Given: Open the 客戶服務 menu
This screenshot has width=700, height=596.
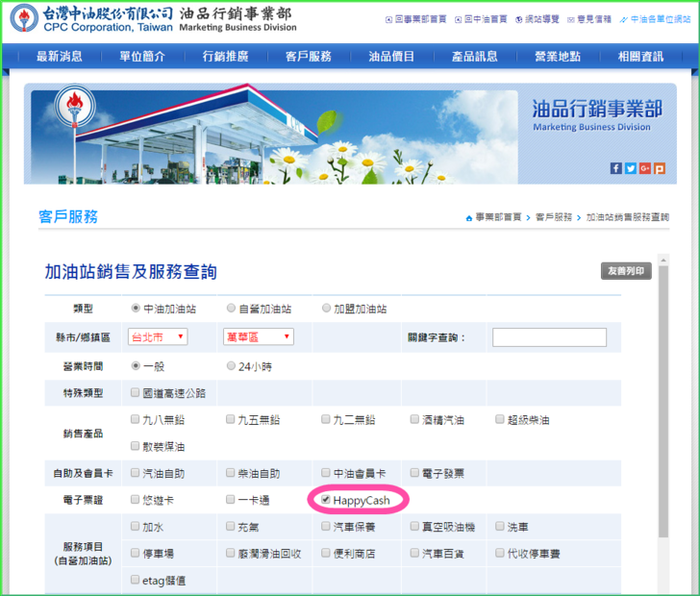Looking at the screenshot, I should (309, 57).
